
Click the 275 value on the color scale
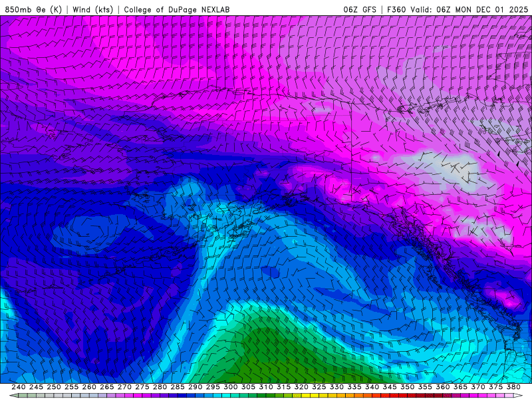[142, 387]
